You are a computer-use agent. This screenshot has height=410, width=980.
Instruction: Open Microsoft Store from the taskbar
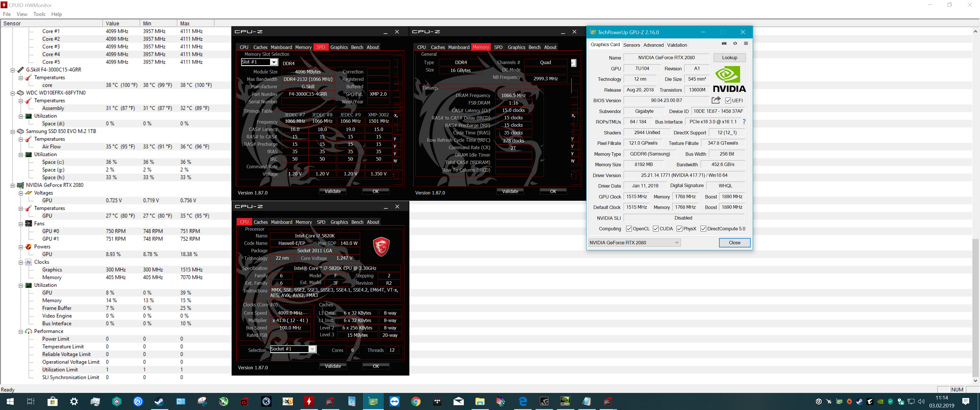click(52, 402)
